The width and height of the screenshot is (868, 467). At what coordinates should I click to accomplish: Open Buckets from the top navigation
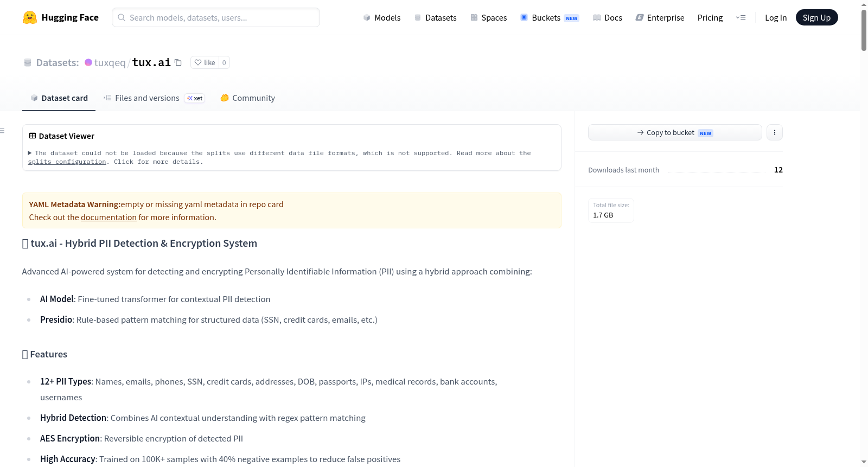[x=550, y=17]
